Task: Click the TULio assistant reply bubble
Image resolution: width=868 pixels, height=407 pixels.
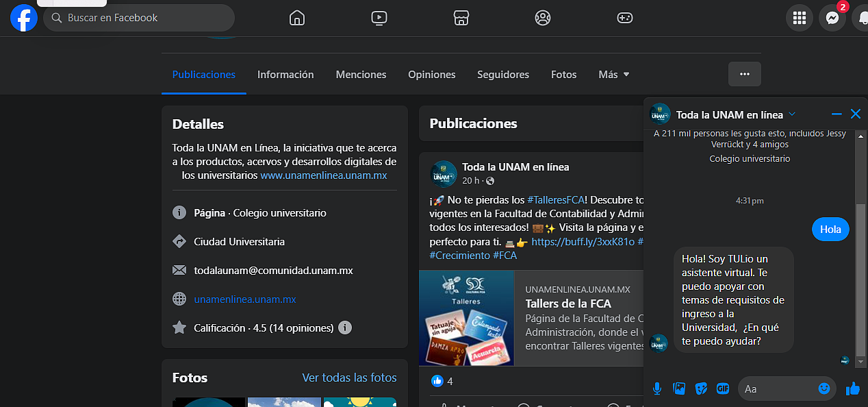Action: (734, 300)
